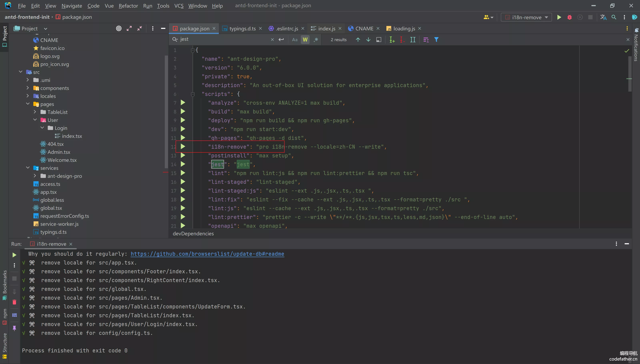Image resolution: width=640 pixels, height=364 pixels.
Task: Open the Refactor menu
Action: tap(128, 6)
